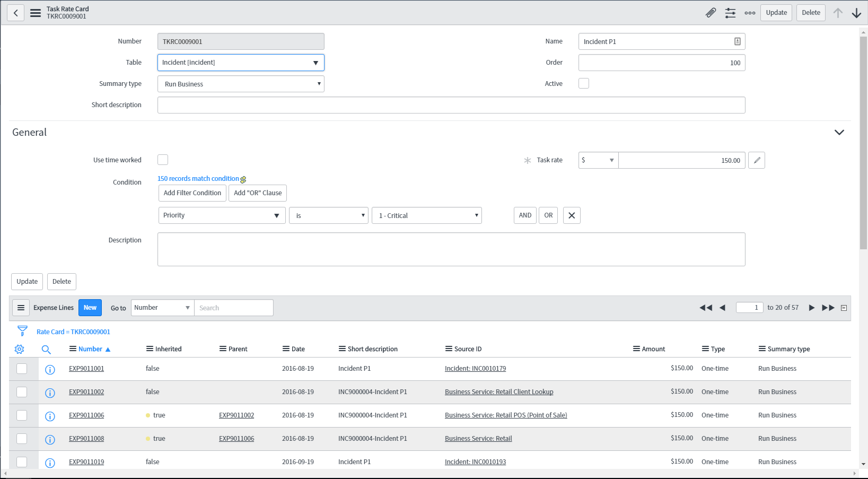The width and height of the screenshot is (868, 479).
Task: Toggle the Active checkbox
Action: pyautogui.click(x=584, y=83)
